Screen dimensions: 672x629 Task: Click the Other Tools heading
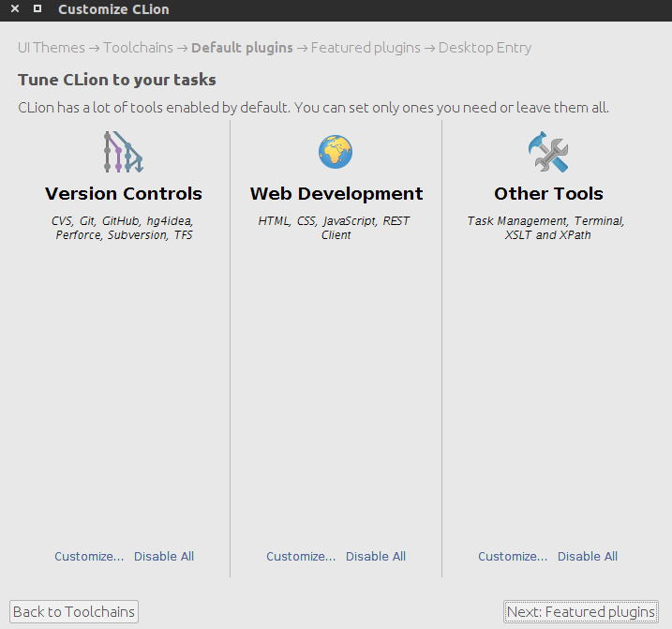point(548,194)
